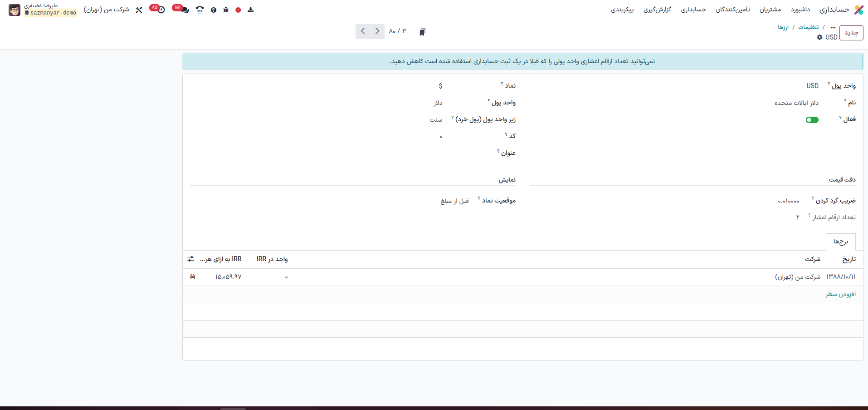Open the activities clock icon with 85 badge
This screenshot has width=868, height=410.
[x=161, y=10]
